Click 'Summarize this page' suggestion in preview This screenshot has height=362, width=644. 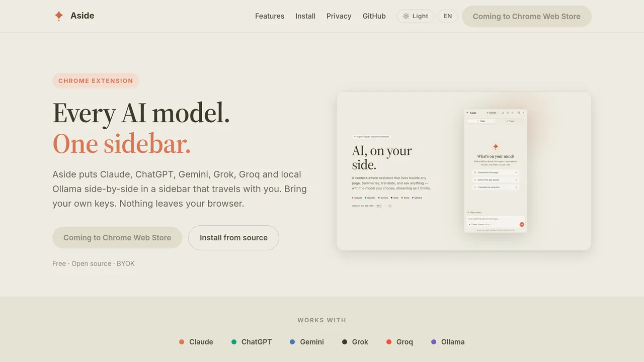(x=496, y=172)
